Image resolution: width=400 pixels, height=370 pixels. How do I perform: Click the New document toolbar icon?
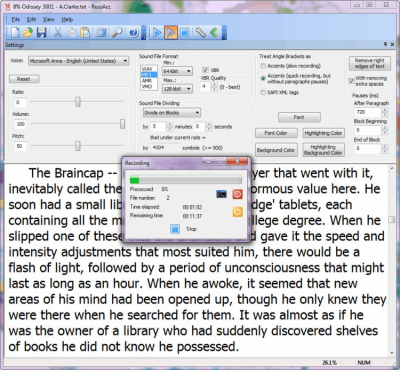(x=15, y=32)
